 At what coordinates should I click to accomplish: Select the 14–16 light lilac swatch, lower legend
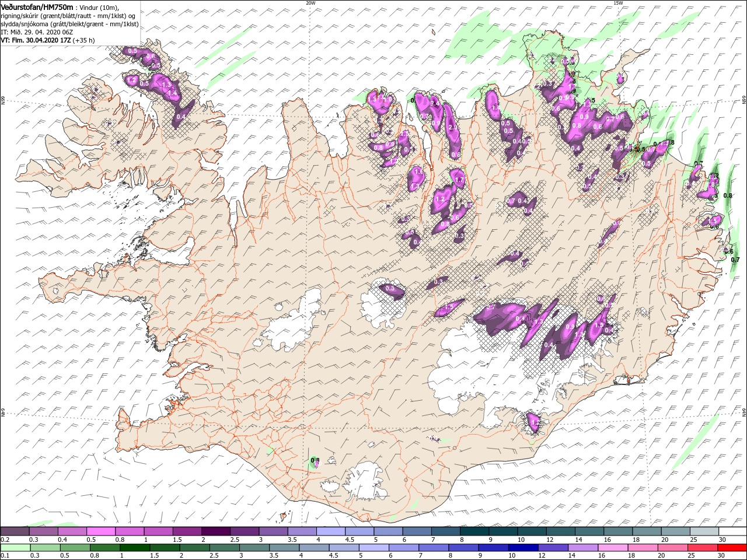[581, 548]
